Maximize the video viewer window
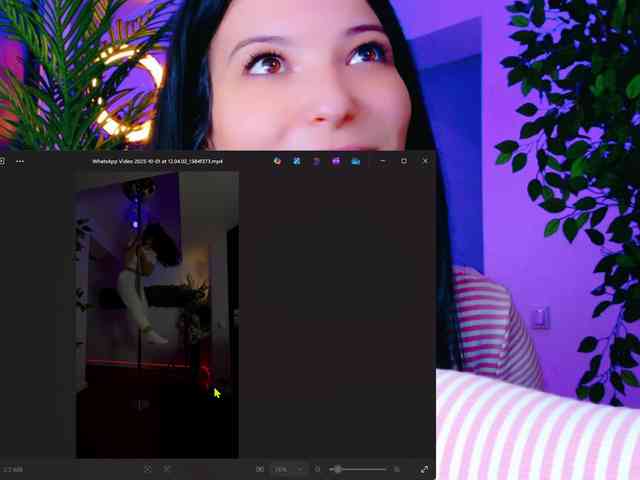The width and height of the screenshot is (640, 480). tap(404, 161)
